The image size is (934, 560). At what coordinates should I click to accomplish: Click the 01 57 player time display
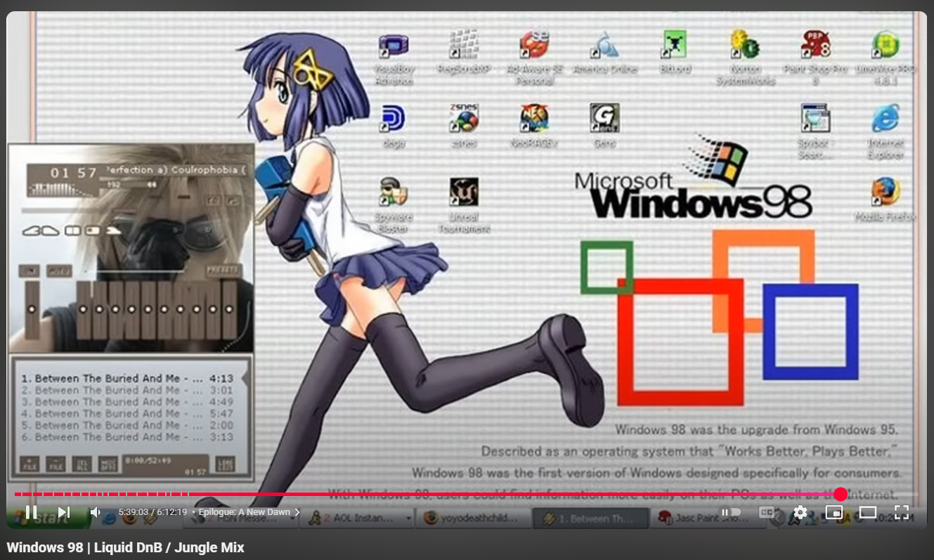(x=74, y=173)
